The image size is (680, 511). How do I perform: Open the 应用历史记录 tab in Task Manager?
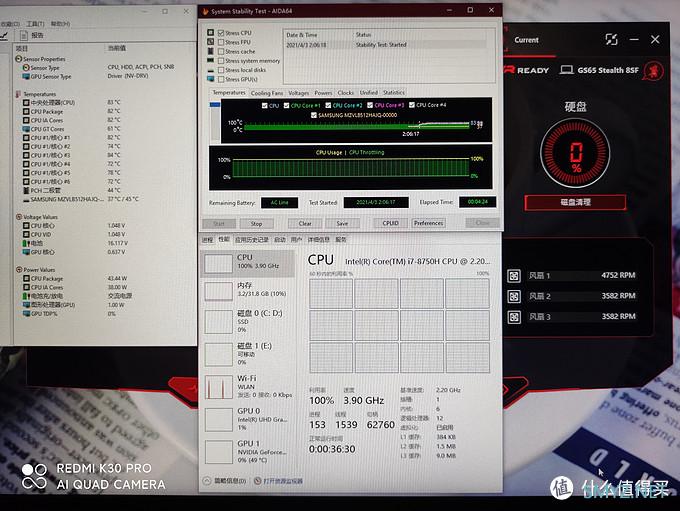[252, 239]
